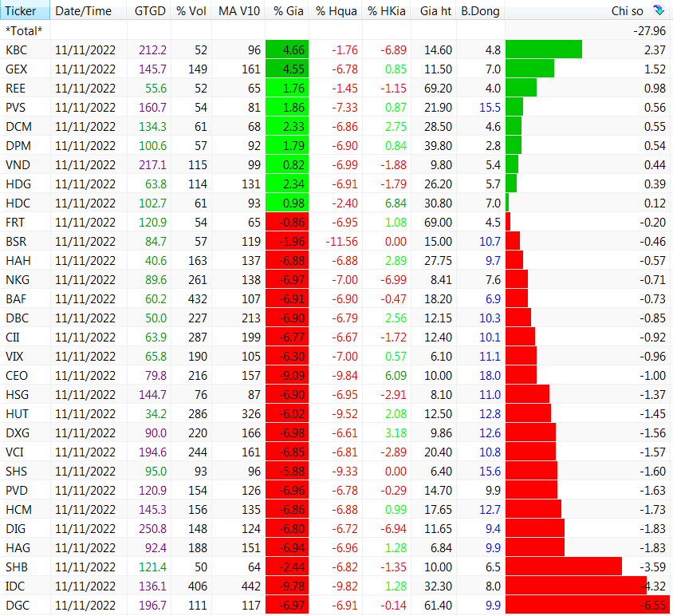Viewport: 673px width, 616px height.
Task: Click the HCM ticker cell
Action: click(x=18, y=509)
